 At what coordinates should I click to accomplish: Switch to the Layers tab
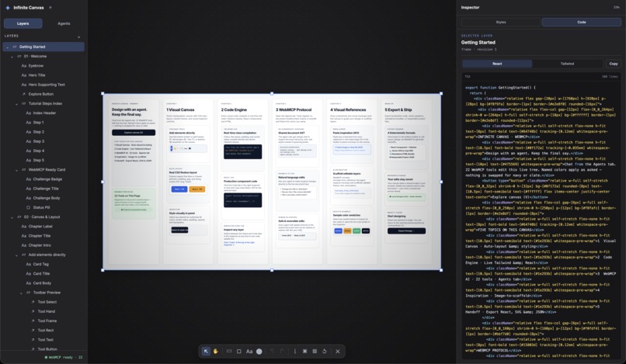[x=23, y=23]
